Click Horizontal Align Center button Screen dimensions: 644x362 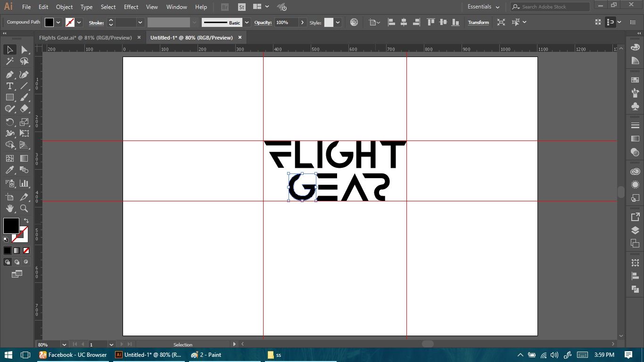click(x=404, y=22)
